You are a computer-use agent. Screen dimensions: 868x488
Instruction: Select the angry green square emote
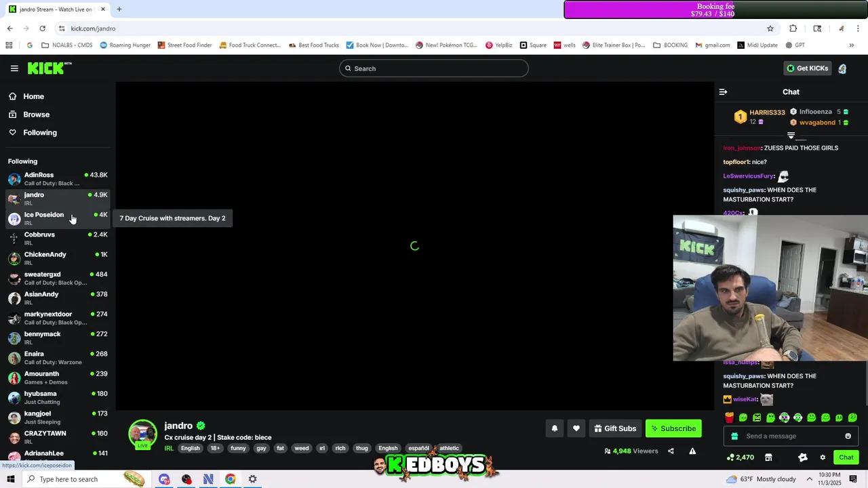tap(757, 418)
